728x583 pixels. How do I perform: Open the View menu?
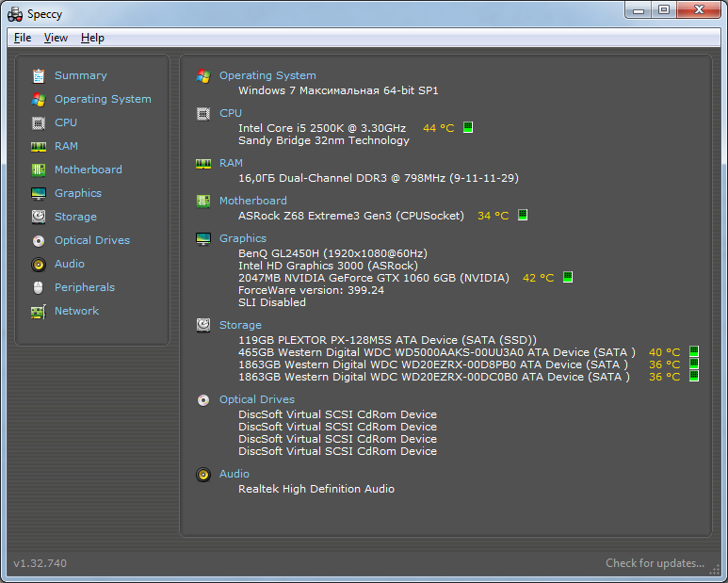pos(56,38)
